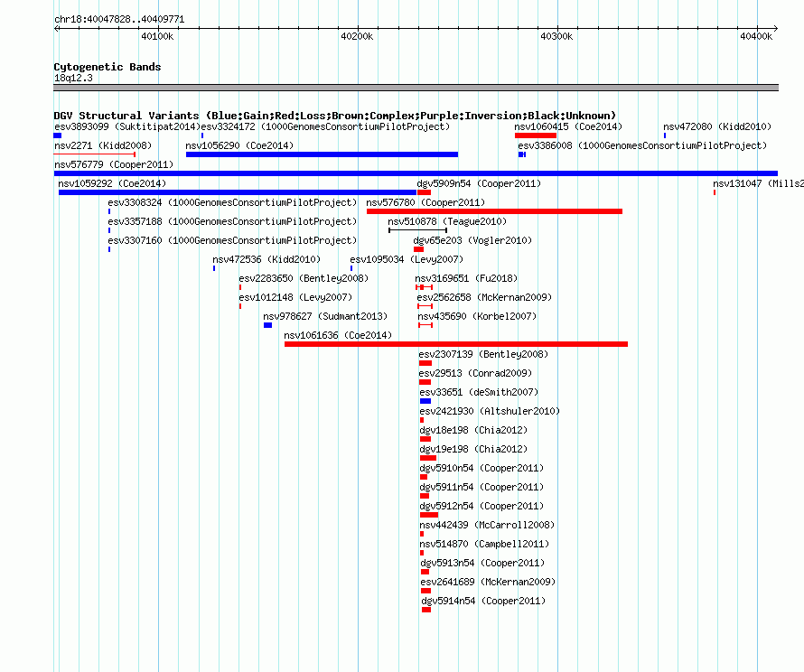Open the nsv510878 (Teague2010) label
This screenshot has width=804, height=672.
click(x=447, y=221)
